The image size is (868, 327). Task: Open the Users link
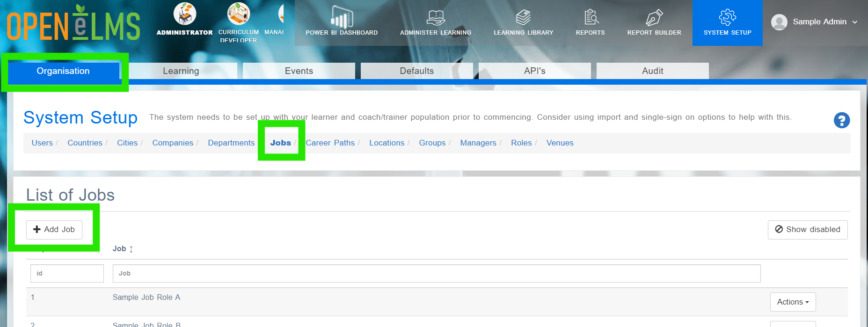42,143
